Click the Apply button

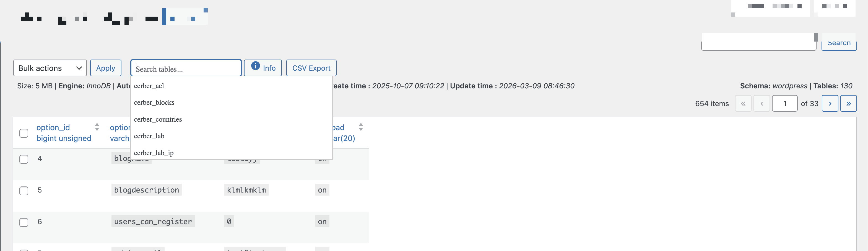click(x=105, y=68)
